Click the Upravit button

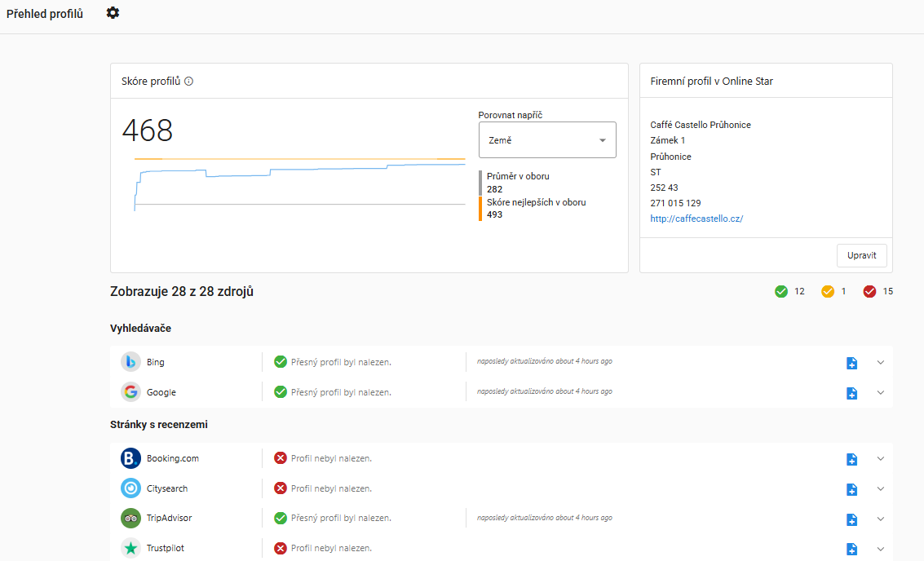[861, 255]
